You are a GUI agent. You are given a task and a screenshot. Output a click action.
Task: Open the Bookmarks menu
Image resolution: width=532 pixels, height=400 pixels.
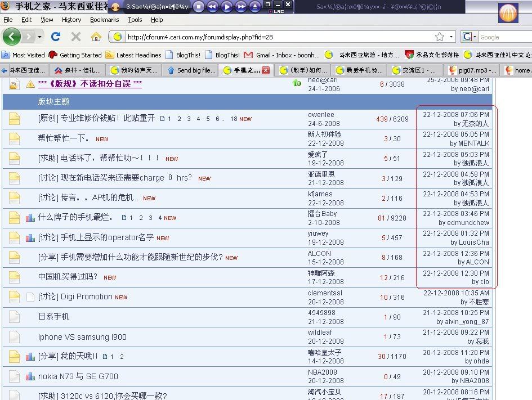[x=105, y=20]
